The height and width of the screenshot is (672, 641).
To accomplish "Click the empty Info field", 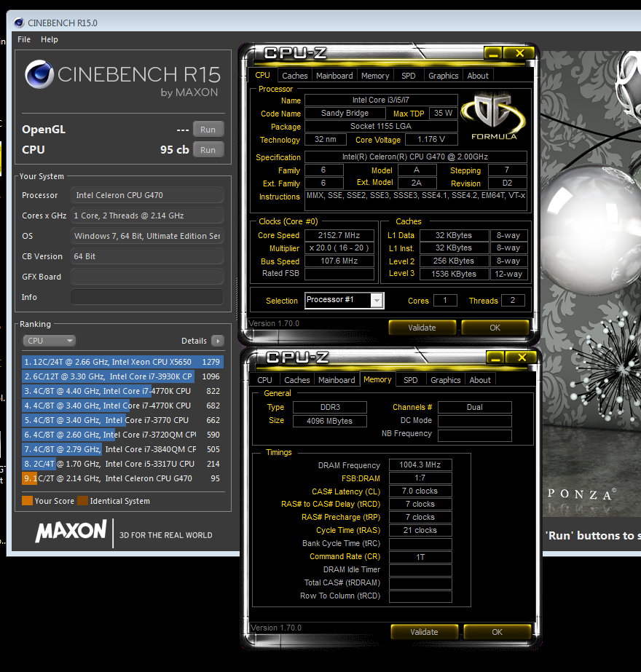I will (146, 297).
